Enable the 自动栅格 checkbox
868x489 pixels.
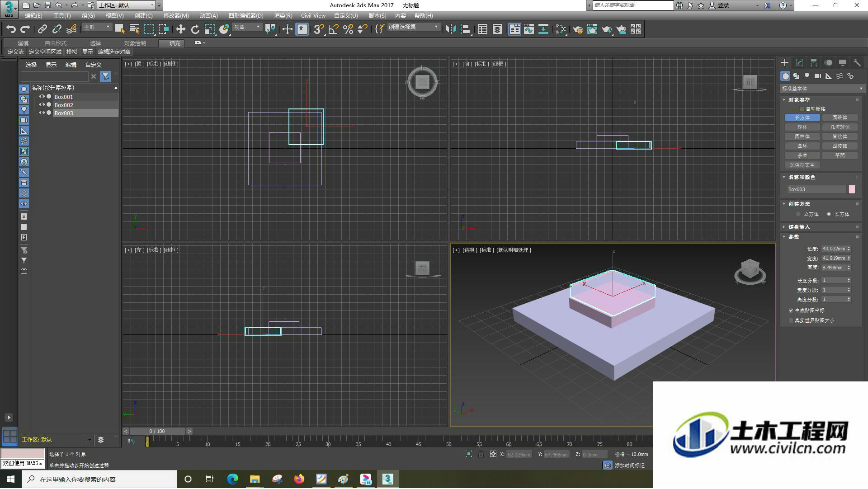(x=802, y=109)
